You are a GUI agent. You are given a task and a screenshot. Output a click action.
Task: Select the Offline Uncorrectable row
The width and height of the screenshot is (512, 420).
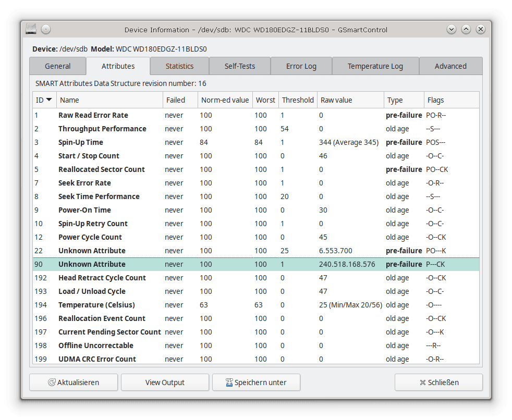[256, 345]
